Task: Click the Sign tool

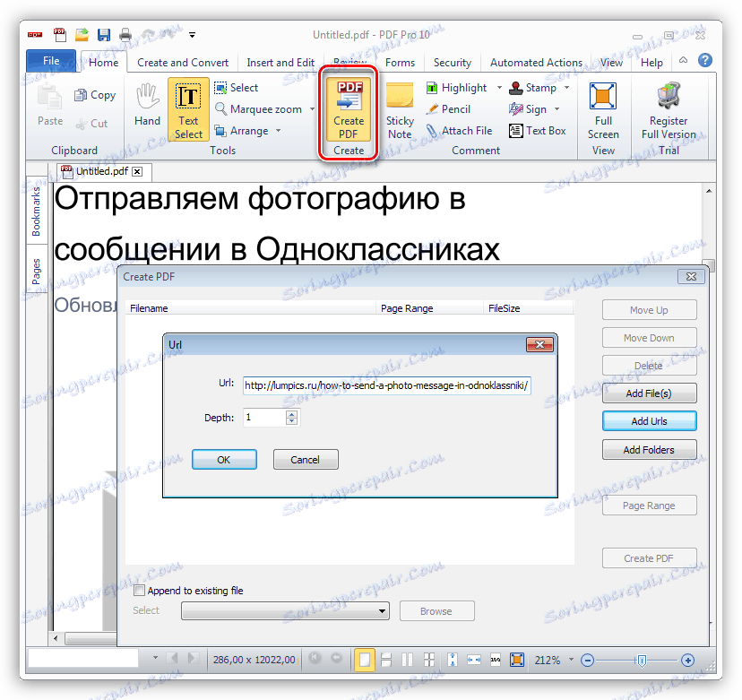Action: 528,109
